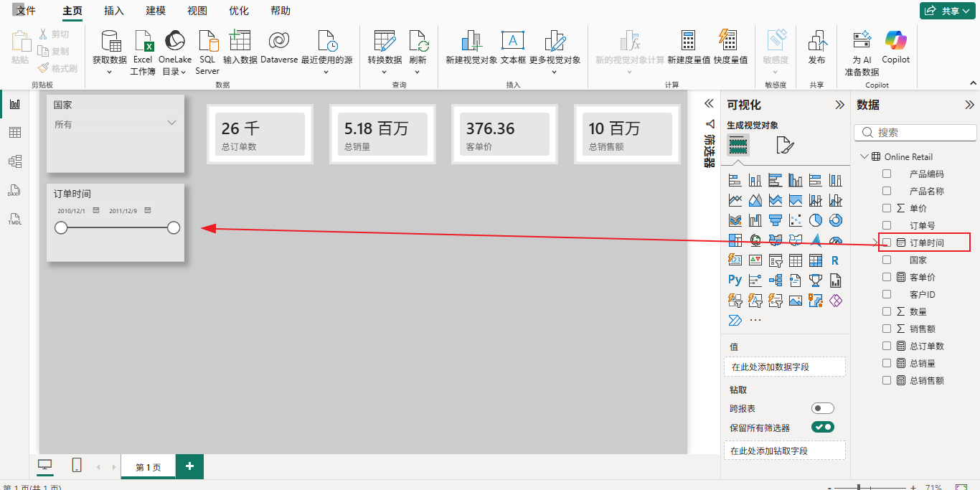
Task: Toggle the 跨报表 switch
Action: coord(823,408)
